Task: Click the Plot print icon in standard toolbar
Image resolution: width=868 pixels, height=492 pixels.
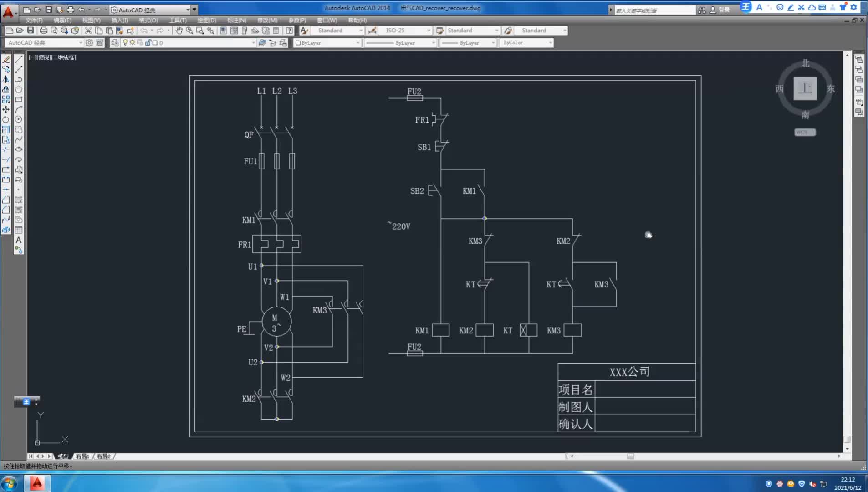Action: click(44, 31)
